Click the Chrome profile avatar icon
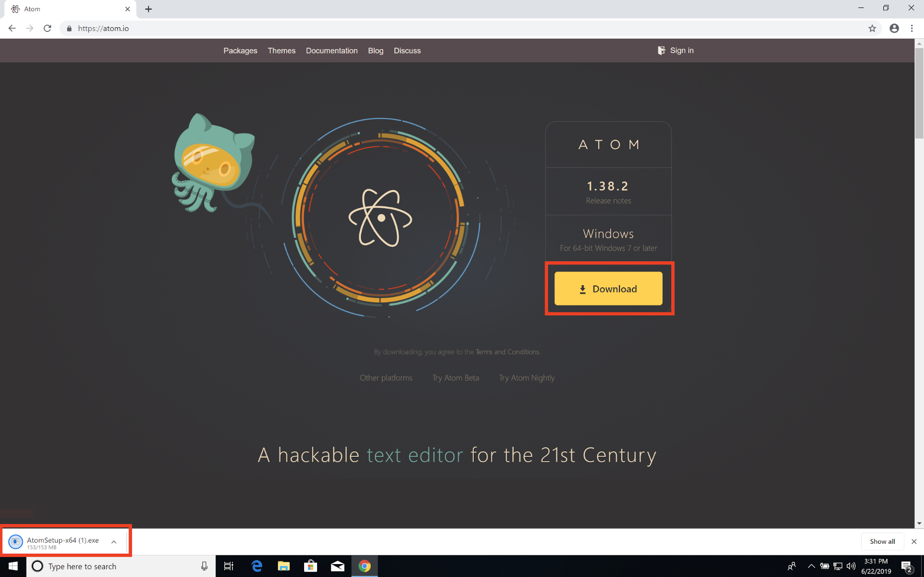 click(x=894, y=28)
